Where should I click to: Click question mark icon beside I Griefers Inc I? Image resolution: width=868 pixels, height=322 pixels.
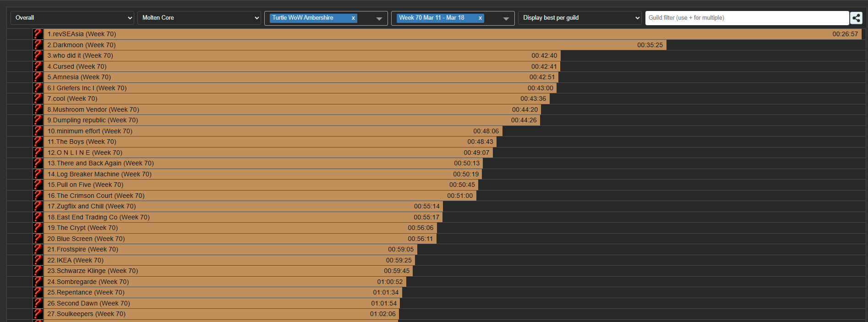[38, 88]
